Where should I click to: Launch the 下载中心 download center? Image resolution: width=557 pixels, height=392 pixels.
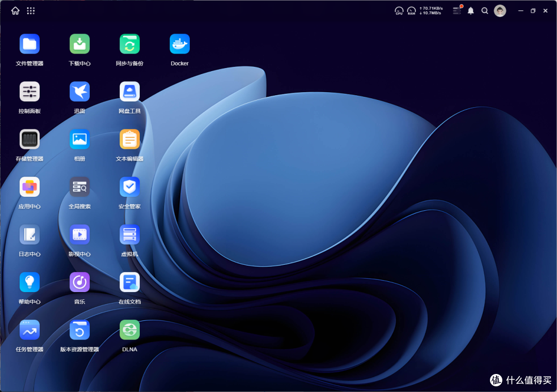click(79, 44)
